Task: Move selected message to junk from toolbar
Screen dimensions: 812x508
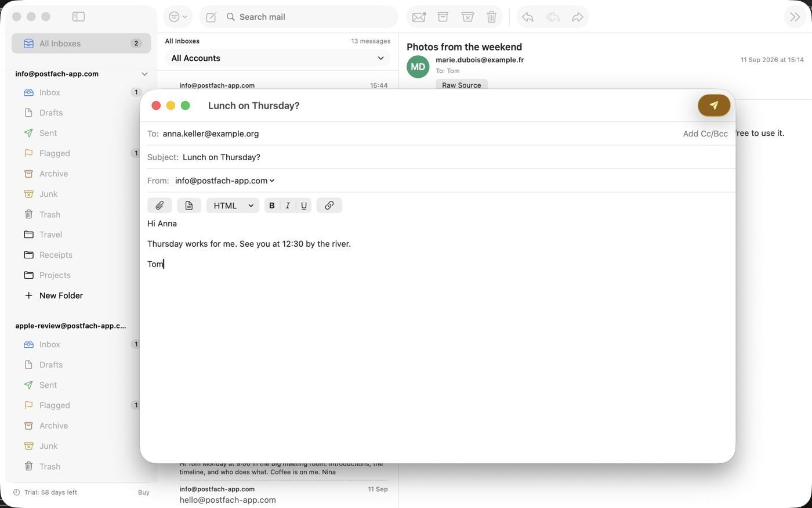Action: point(467,17)
